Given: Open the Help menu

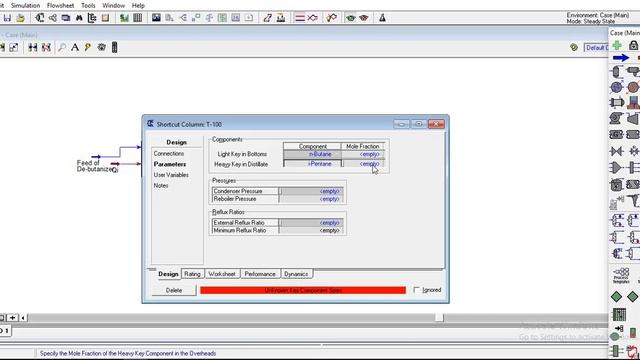Looking at the screenshot, I should (x=138, y=5).
